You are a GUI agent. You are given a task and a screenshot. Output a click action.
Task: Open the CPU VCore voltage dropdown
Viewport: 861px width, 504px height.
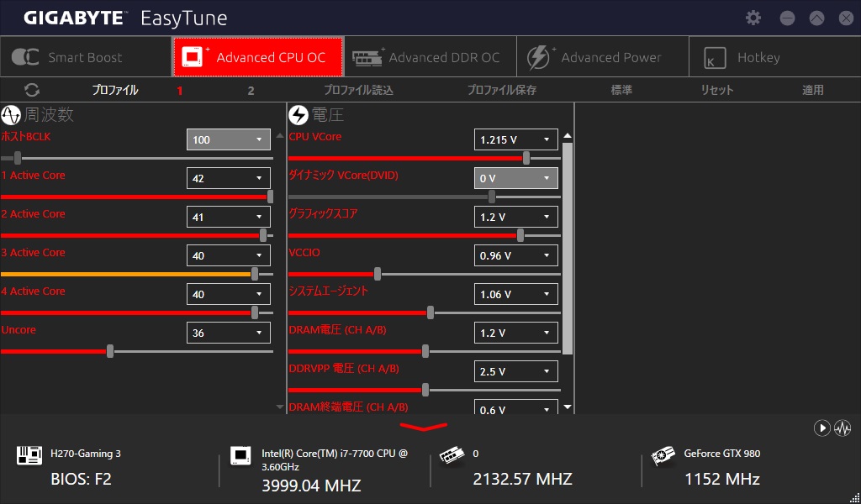(x=516, y=139)
